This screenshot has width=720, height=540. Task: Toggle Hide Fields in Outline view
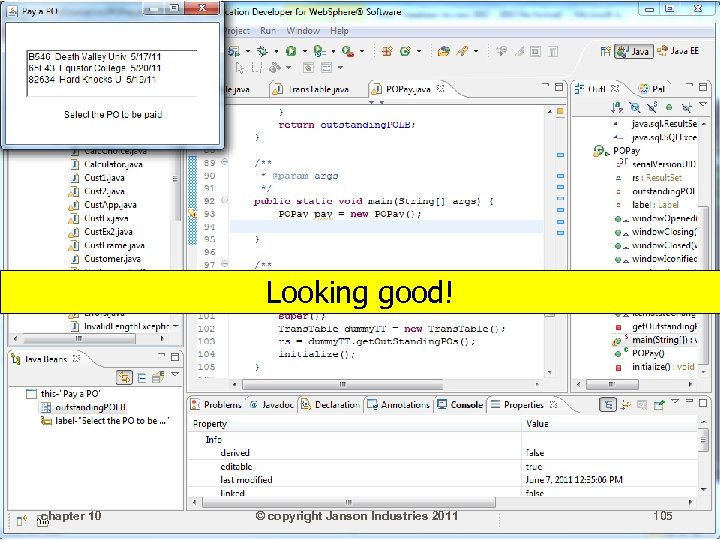click(635, 107)
